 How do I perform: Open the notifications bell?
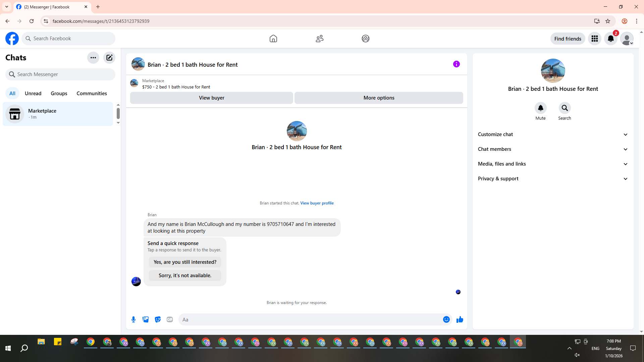coord(611,39)
